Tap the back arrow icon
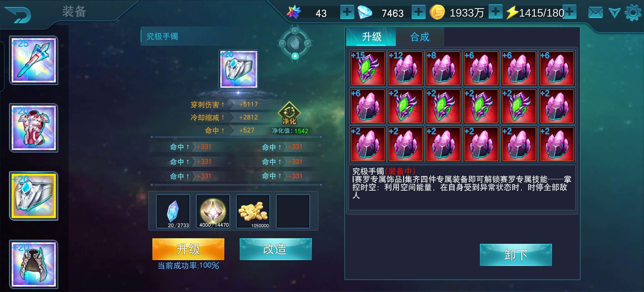The width and height of the screenshot is (644, 292). pyautogui.click(x=18, y=15)
